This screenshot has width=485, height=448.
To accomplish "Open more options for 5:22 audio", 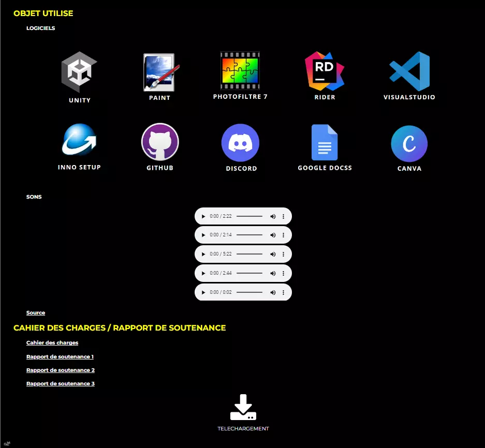I will pyautogui.click(x=283, y=254).
